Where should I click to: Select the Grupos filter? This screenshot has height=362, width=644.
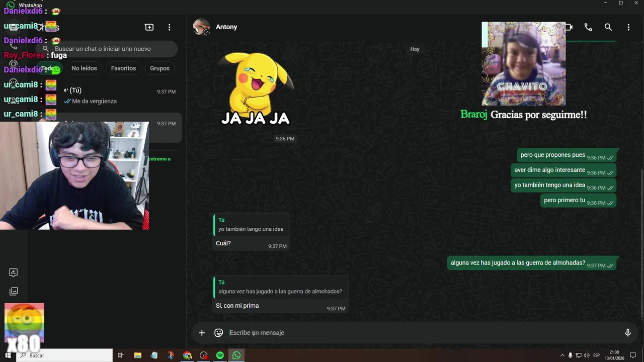(x=159, y=68)
